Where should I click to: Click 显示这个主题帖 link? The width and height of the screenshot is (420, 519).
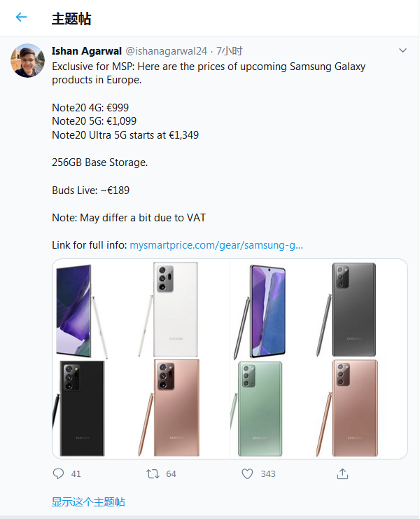click(88, 501)
